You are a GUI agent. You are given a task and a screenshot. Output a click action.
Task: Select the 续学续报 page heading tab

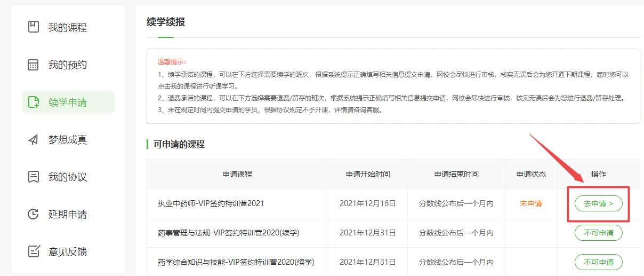coord(166,22)
